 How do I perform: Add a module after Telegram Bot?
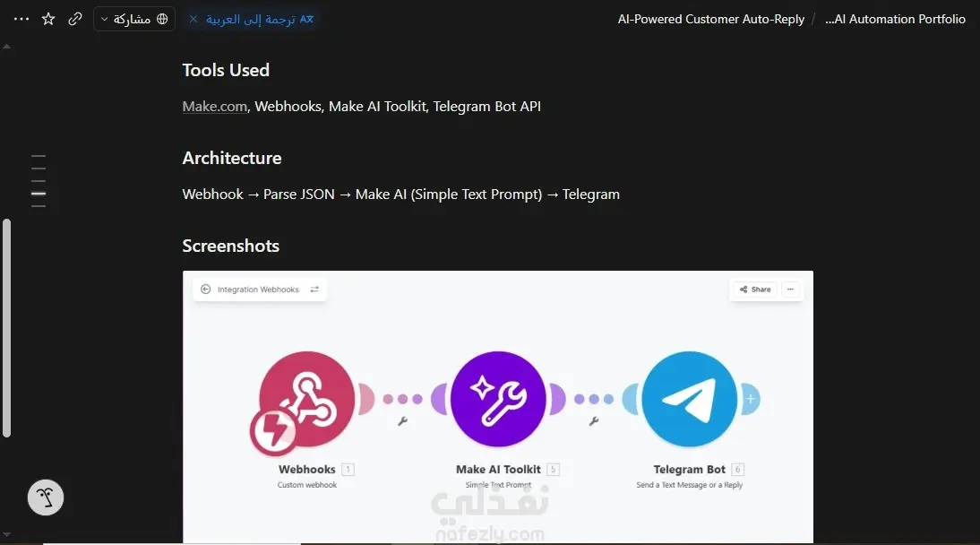(751, 399)
